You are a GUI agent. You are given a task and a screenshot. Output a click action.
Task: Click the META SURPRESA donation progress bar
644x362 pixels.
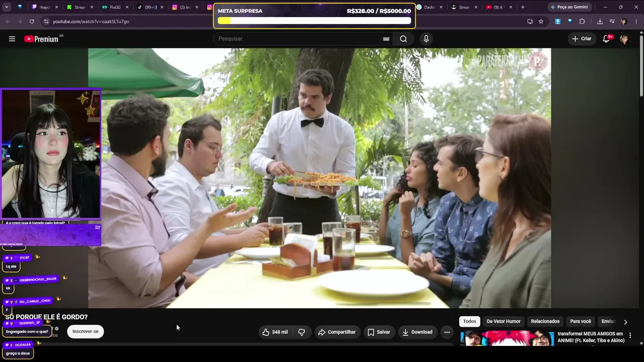pos(314,21)
